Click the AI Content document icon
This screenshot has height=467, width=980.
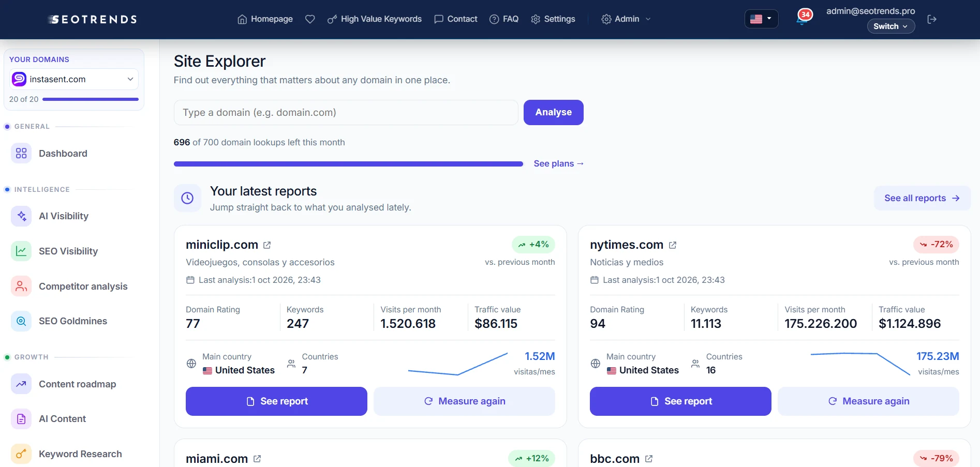coord(21,418)
